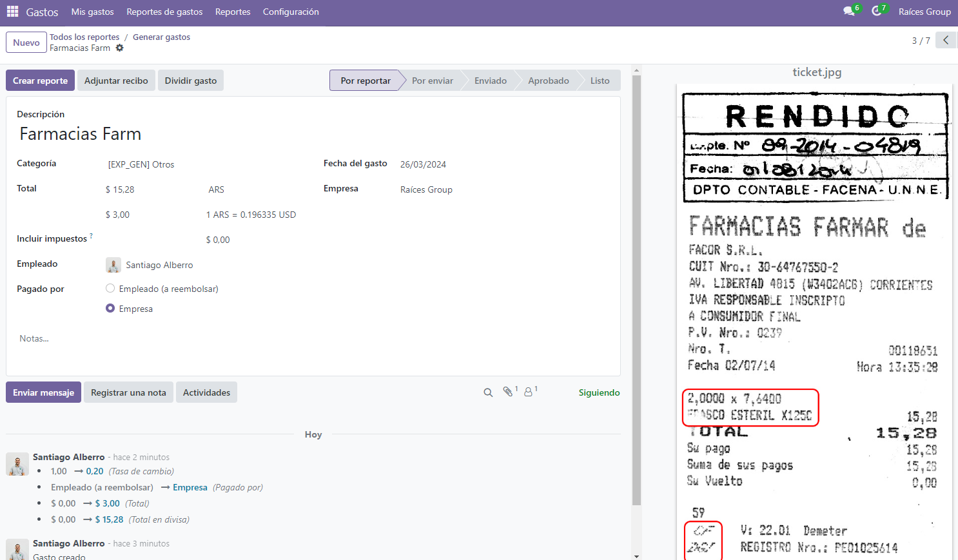Click Santiago Alberro avatar in Empleado field
This screenshot has height=560, width=958.
[113, 265]
